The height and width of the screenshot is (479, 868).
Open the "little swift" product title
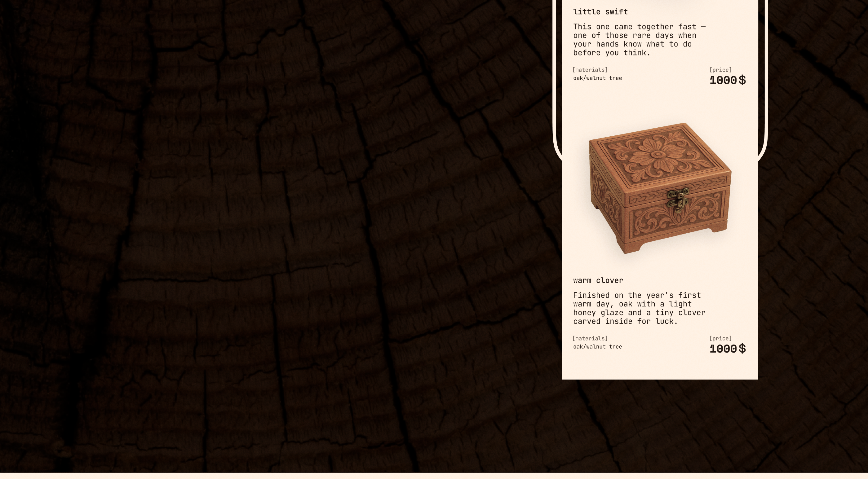[600, 12]
